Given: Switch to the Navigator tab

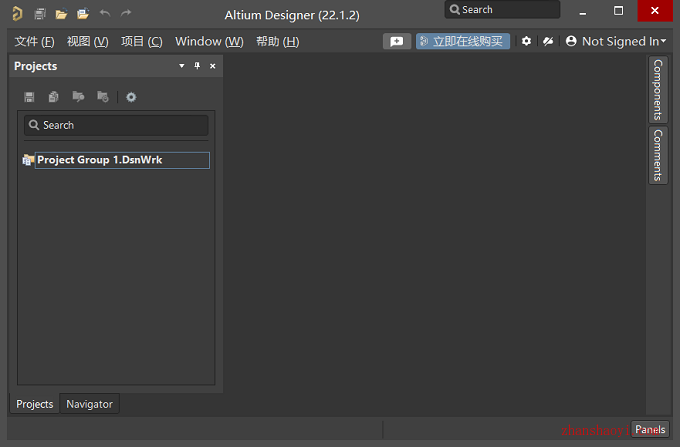Looking at the screenshot, I should point(89,404).
